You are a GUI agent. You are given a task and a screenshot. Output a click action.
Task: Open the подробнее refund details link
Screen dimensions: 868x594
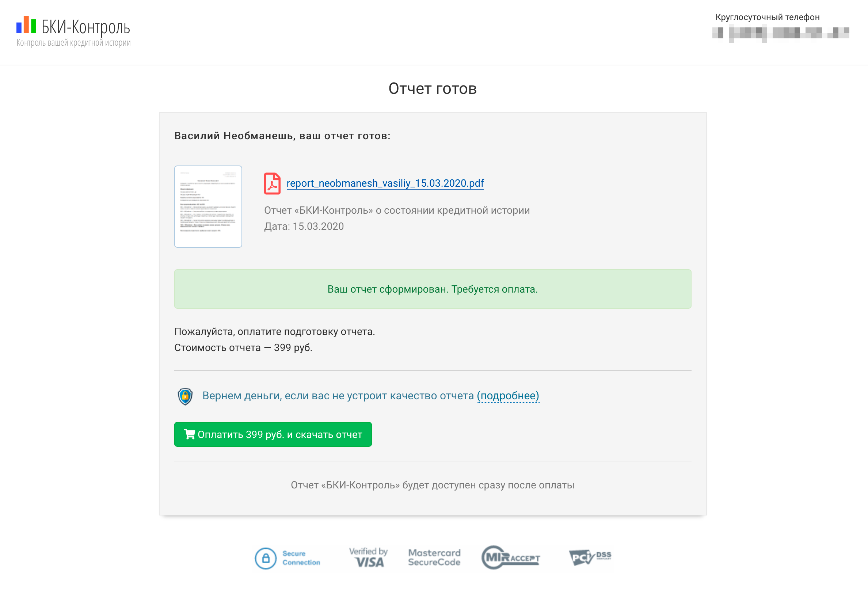(x=508, y=396)
